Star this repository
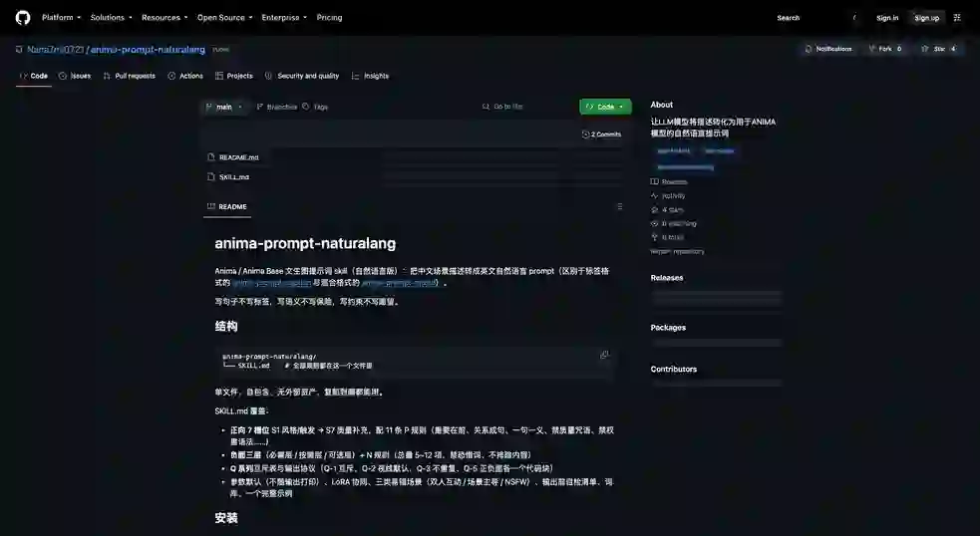The width and height of the screenshot is (980, 536). point(938,49)
